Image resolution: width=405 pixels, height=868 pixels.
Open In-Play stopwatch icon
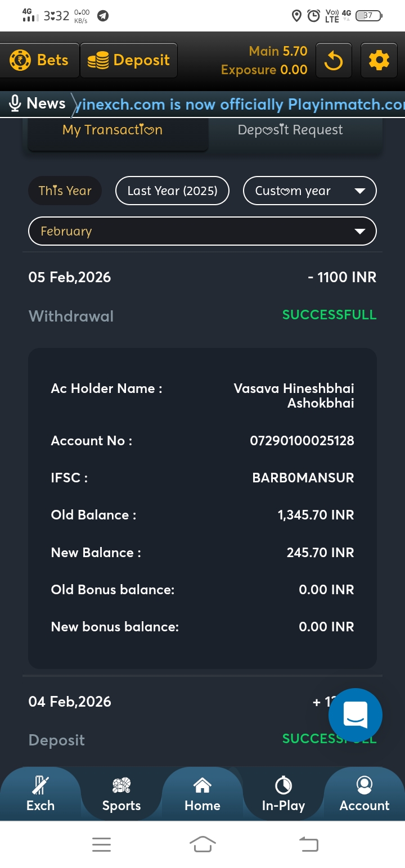(x=283, y=785)
